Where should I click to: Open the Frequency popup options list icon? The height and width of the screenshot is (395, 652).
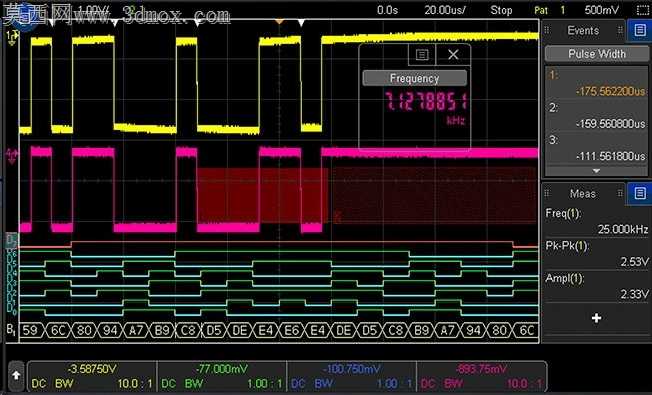[x=422, y=54]
